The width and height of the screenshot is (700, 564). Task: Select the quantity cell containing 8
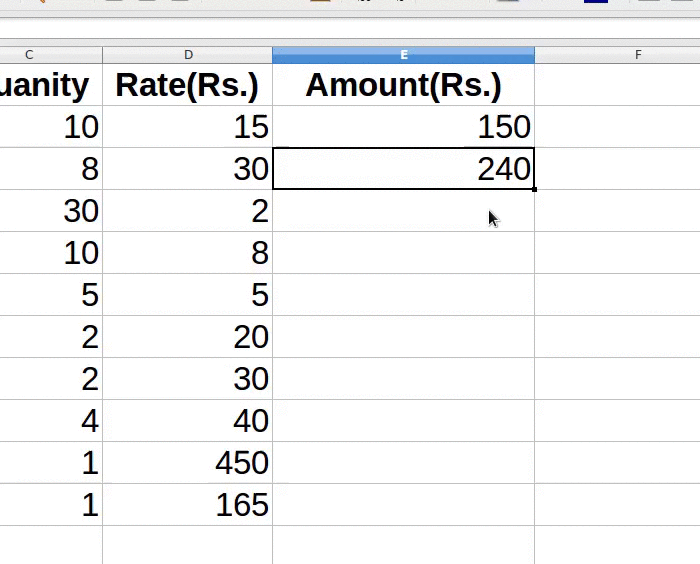coord(50,169)
